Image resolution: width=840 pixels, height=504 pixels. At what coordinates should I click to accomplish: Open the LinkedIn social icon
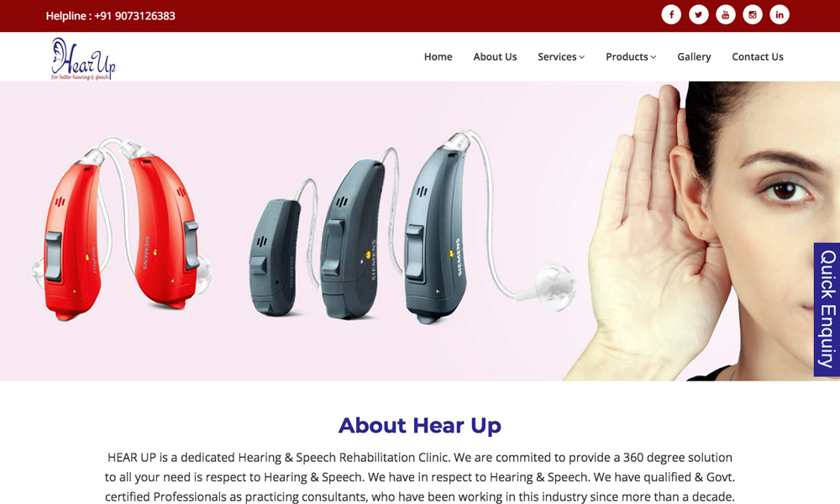tap(780, 14)
